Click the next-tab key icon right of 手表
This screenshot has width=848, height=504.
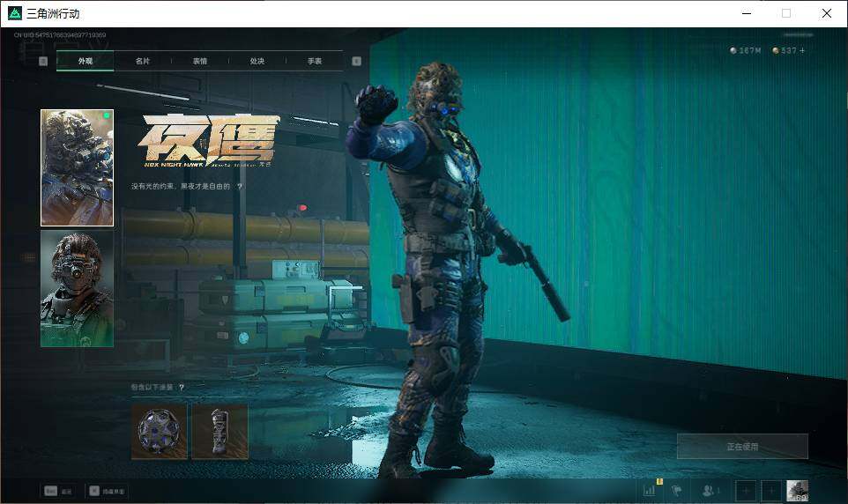pyautogui.click(x=356, y=61)
